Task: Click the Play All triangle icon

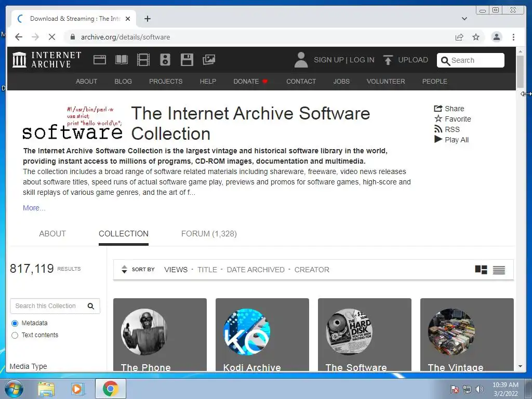Action: pyautogui.click(x=438, y=139)
